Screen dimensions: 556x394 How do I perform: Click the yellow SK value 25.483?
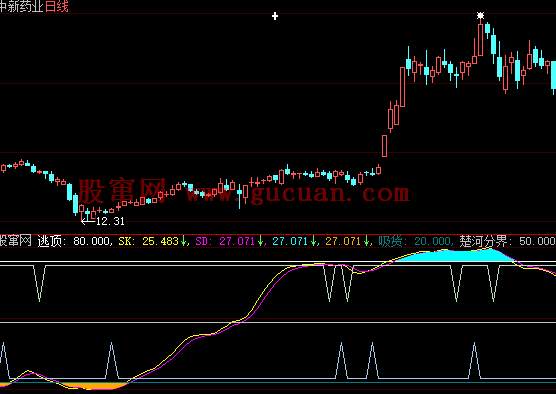160,241
